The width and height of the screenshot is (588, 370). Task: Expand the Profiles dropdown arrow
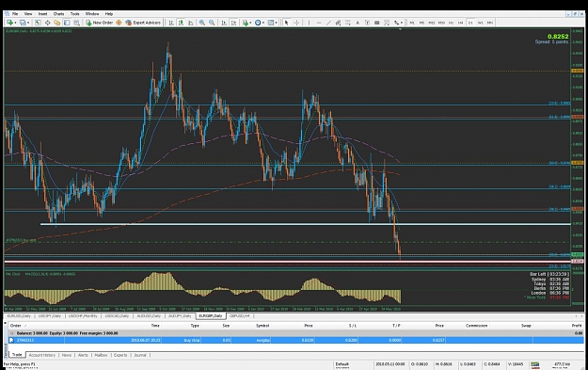click(x=27, y=23)
